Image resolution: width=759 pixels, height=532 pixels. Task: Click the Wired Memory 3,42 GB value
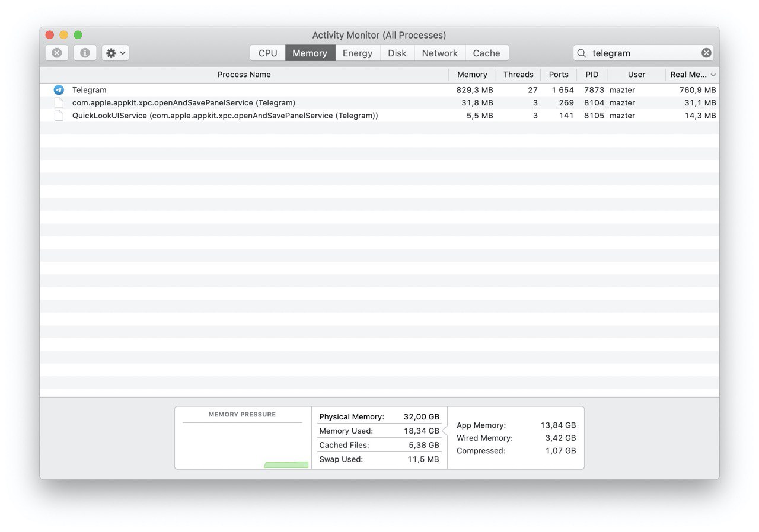(560, 438)
